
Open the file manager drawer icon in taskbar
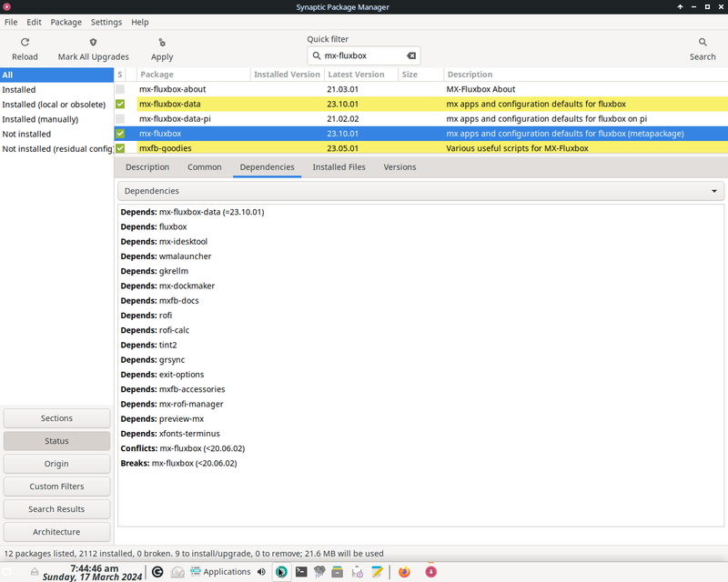338,572
